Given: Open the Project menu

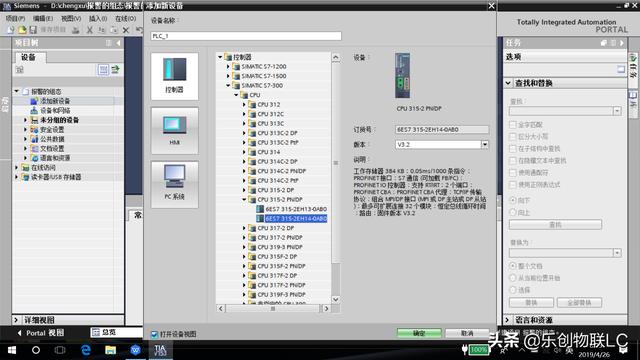Looking at the screenshot, I should [x=15, y=18].
